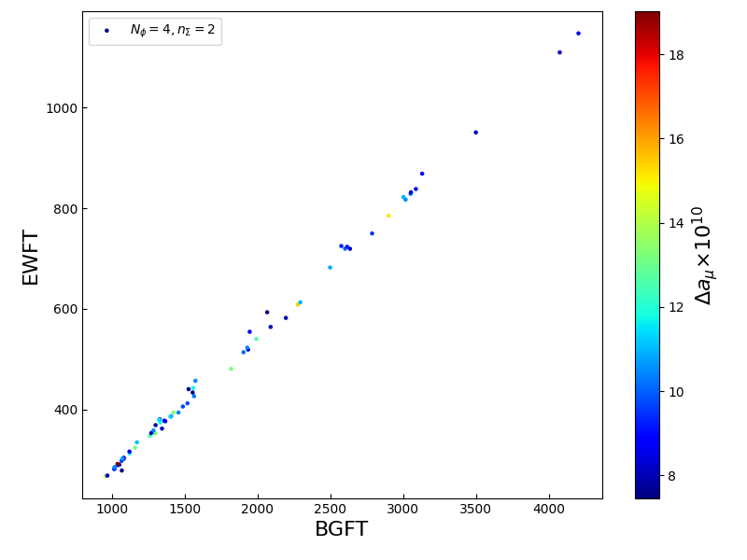Click y-axis tick label 1000
The height and width of the screenshot is (560, 747).
(62, 108)
